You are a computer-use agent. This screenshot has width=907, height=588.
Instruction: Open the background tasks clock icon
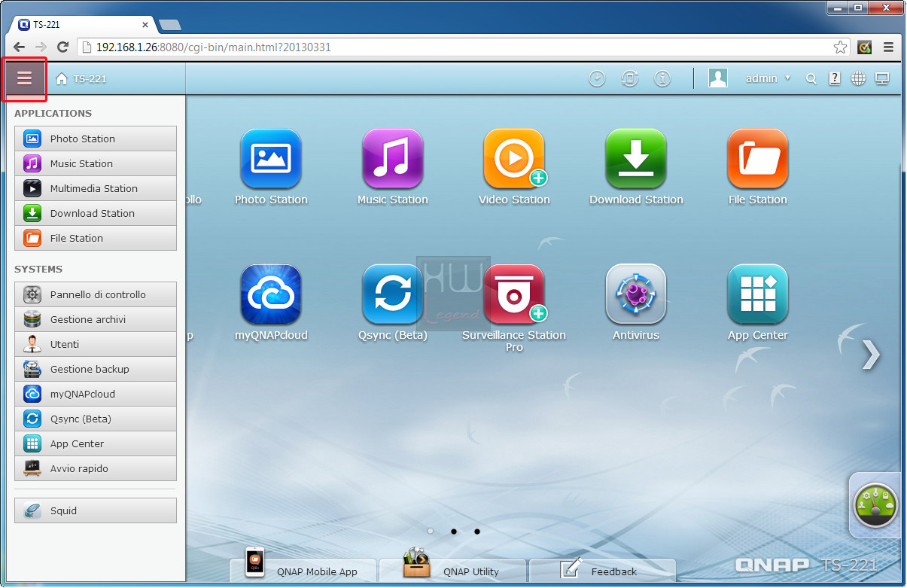click(x=597, y=78)
